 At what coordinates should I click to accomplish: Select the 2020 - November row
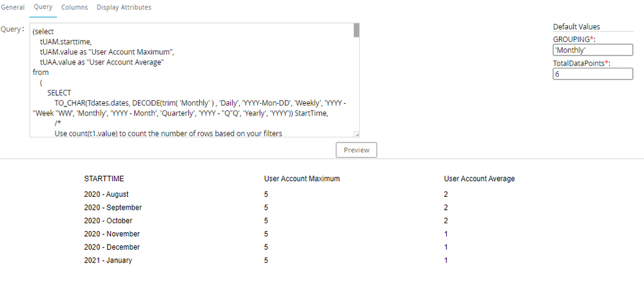click(112, 234)
